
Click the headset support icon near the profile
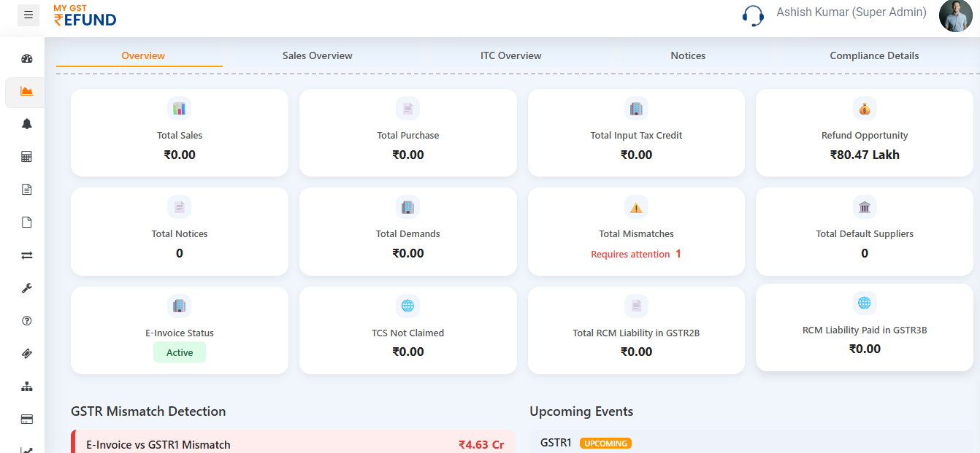tap(753, 15)
